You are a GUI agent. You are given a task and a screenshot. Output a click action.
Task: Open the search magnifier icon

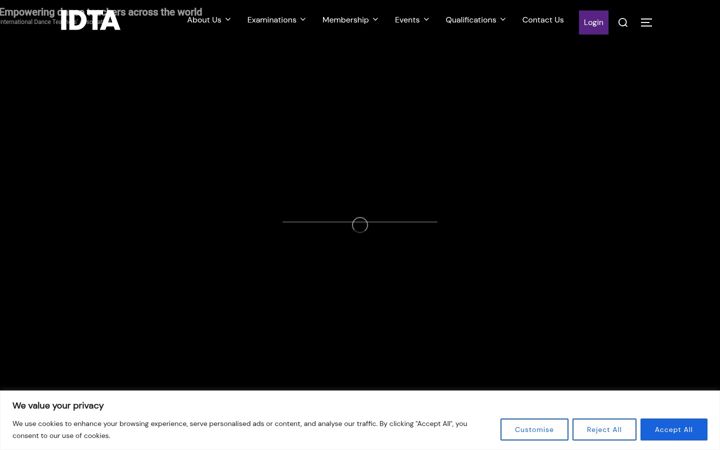click(623, 22)
